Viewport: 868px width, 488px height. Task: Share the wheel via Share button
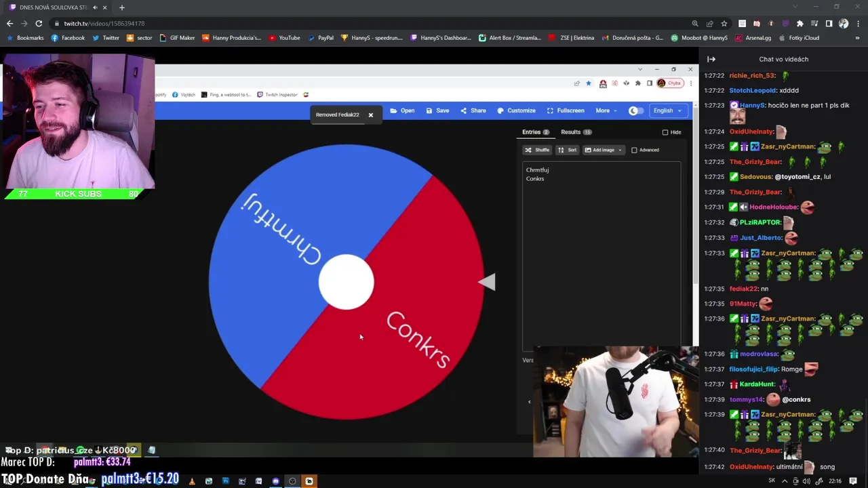tap(473, 110)
